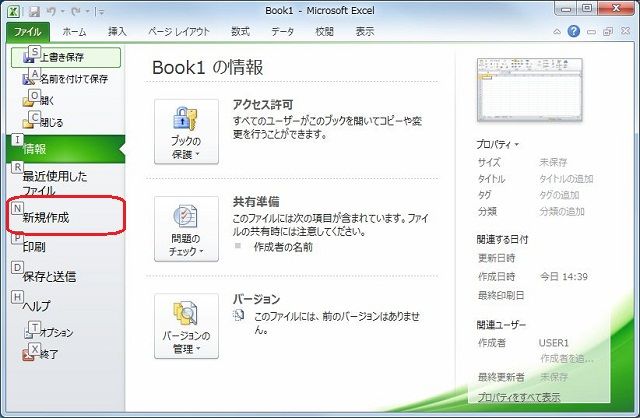Choose 閉じる (Close) from the file menu

(66, 122)
